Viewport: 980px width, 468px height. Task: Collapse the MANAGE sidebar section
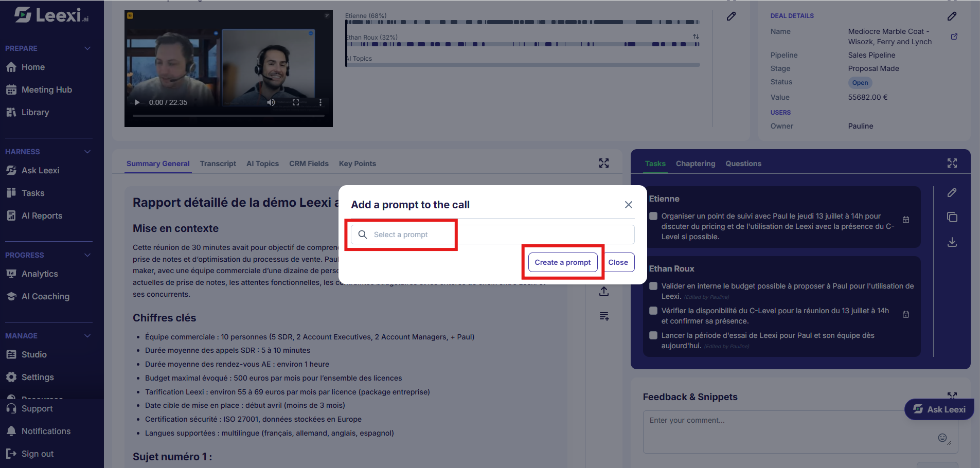(87, 336)
